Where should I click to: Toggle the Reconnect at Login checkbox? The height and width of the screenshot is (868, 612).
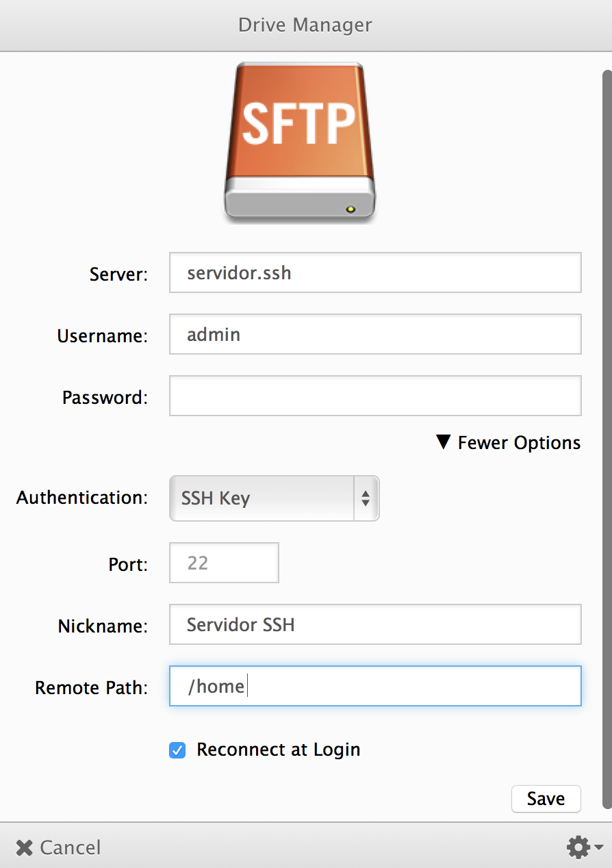pos(177,750)
